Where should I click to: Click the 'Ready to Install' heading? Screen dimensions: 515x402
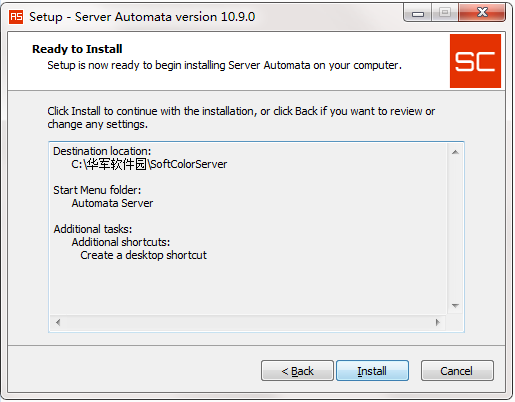77,49
